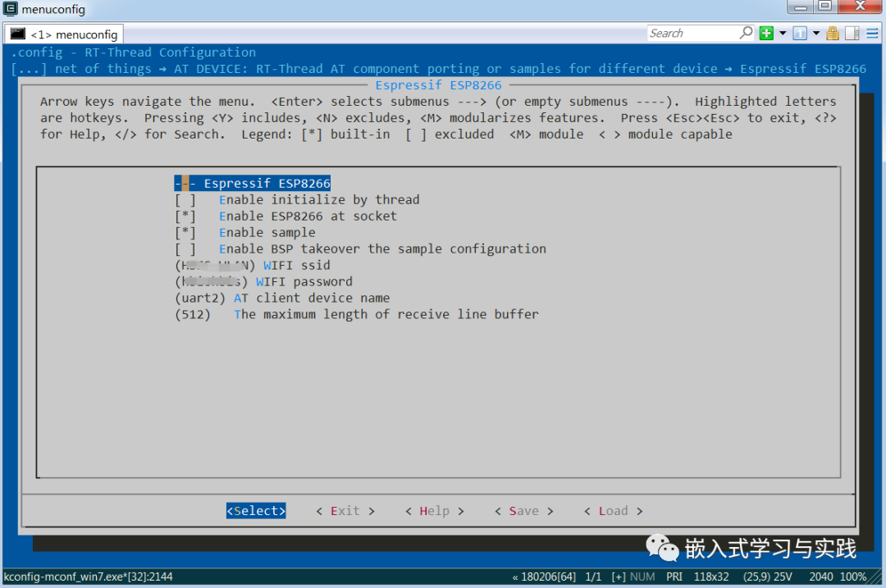Open the new console dropdown arrow

click(783, 34)
